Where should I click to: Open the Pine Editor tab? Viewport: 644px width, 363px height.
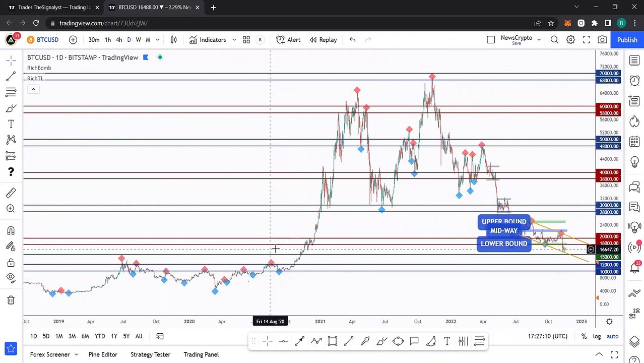103,354
